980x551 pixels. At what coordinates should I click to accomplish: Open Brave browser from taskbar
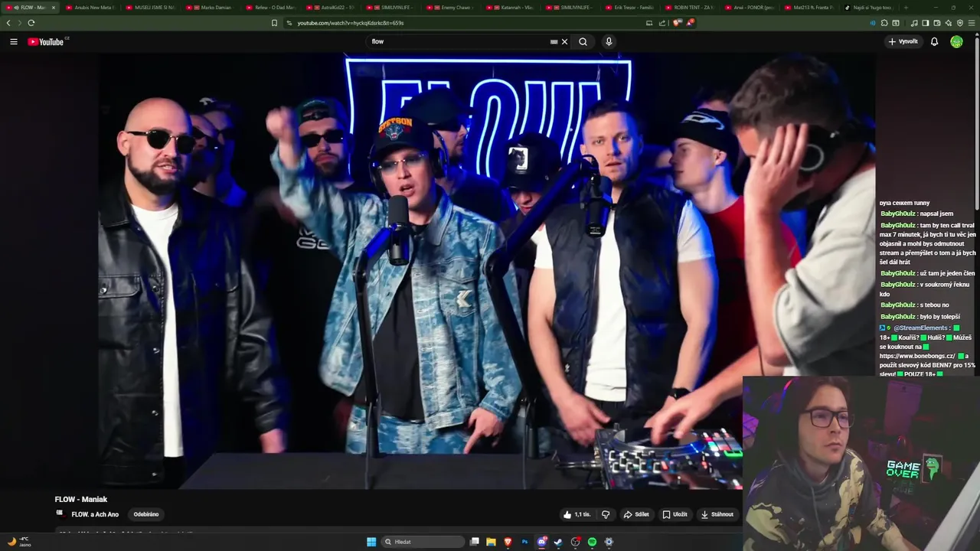(x=508, y=542)
